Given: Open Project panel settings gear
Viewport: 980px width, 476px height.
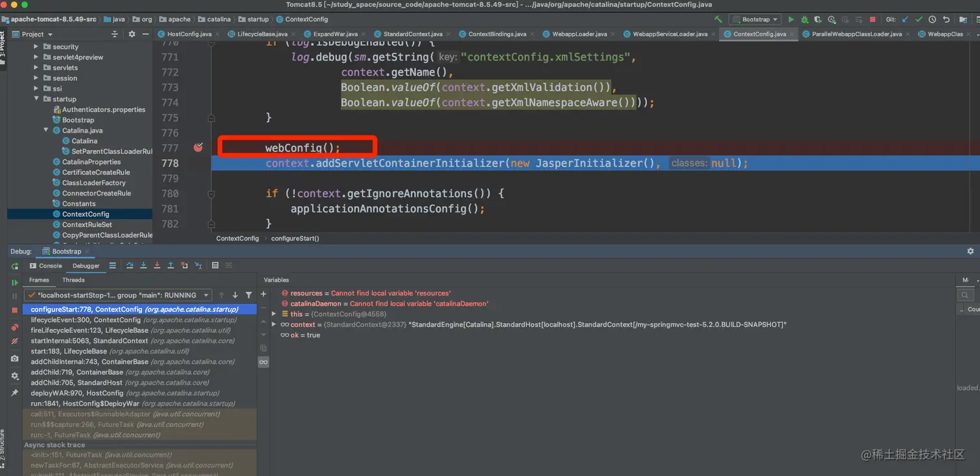Looking at the screenshot, I should [x=132, y=34].
